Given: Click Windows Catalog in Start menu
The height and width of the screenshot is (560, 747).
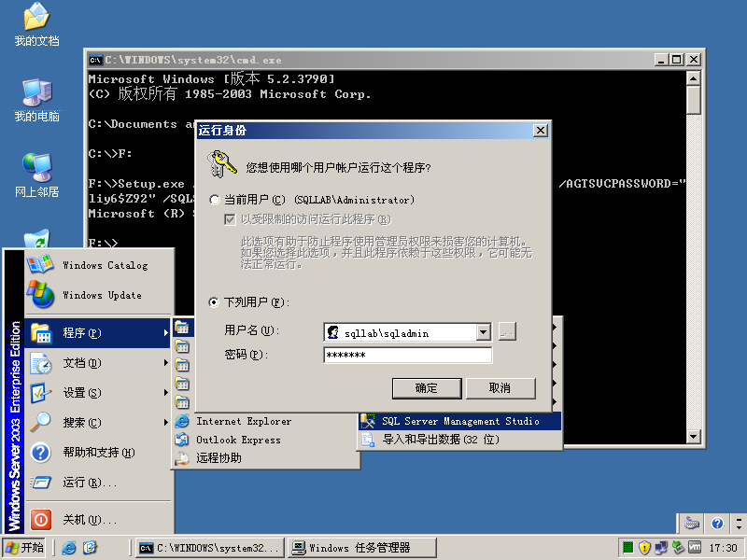Looking at the screenshot, I should pyautogui.click(x=100, y=265).
